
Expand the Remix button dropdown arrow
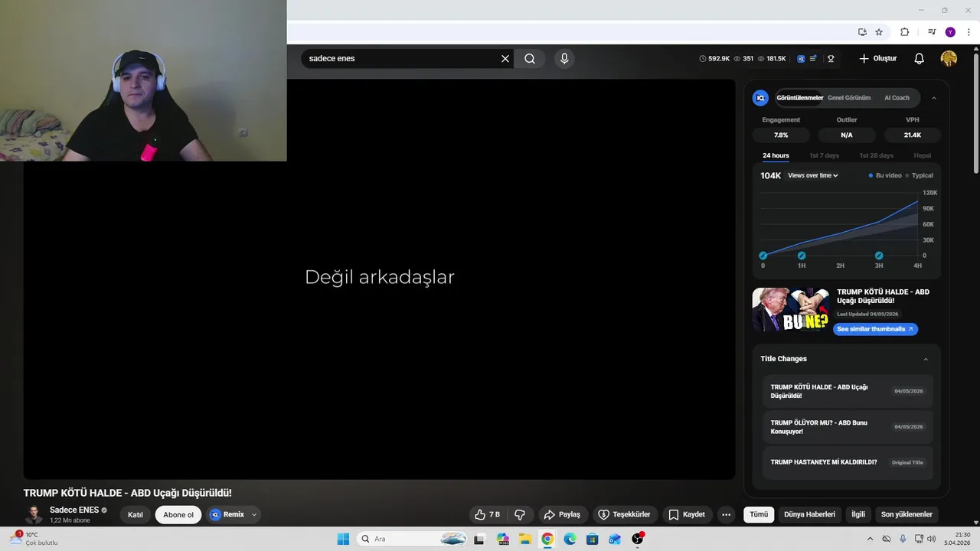[254, 514]
